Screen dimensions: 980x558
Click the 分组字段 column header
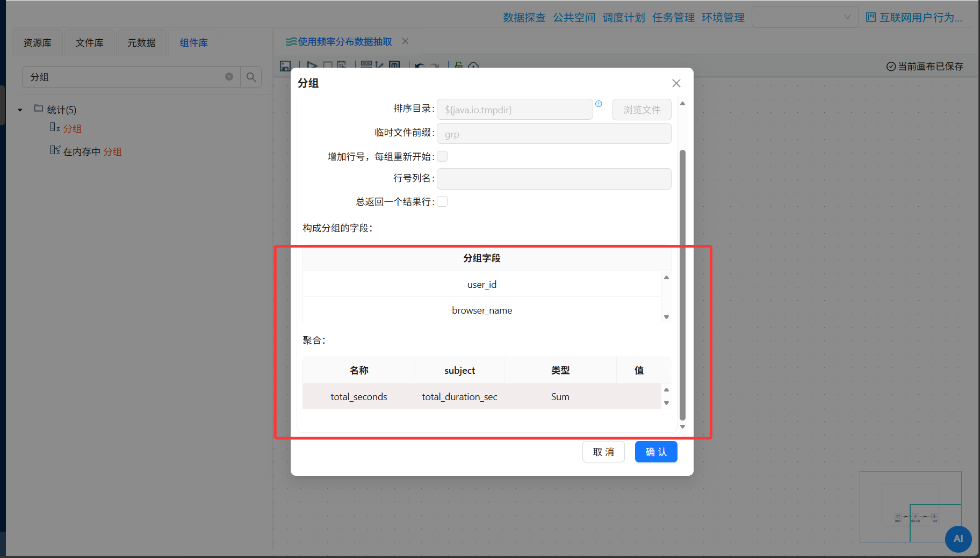pyautogui.click(x=482, y=258)
